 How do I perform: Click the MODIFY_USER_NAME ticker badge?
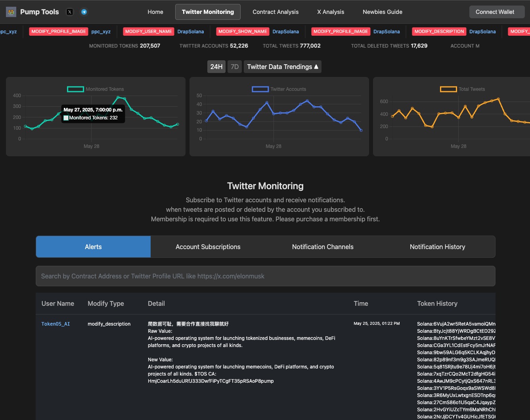coord(148,31)
